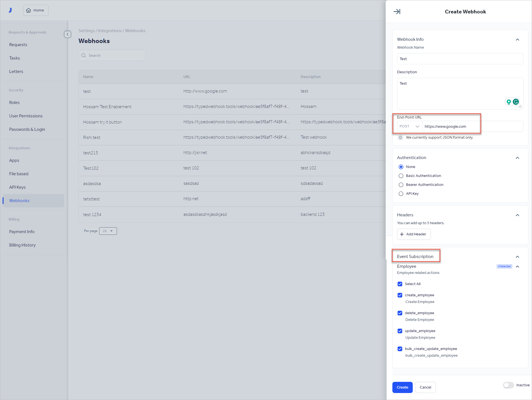Click the Webhook Name input field
Viewport: 532px width, 400px height.
pos(460,59)
